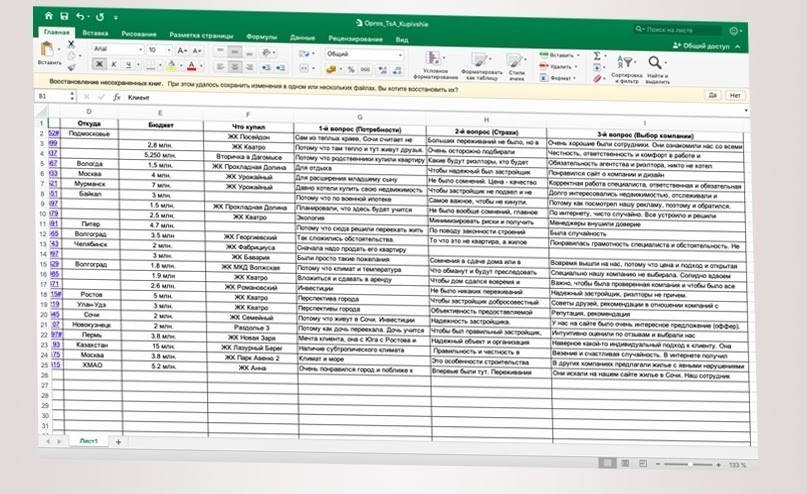Image resolution: width=807 pixels, height=494 pixels.
Task: Switch to the Вставка tab
Action: 95,33
